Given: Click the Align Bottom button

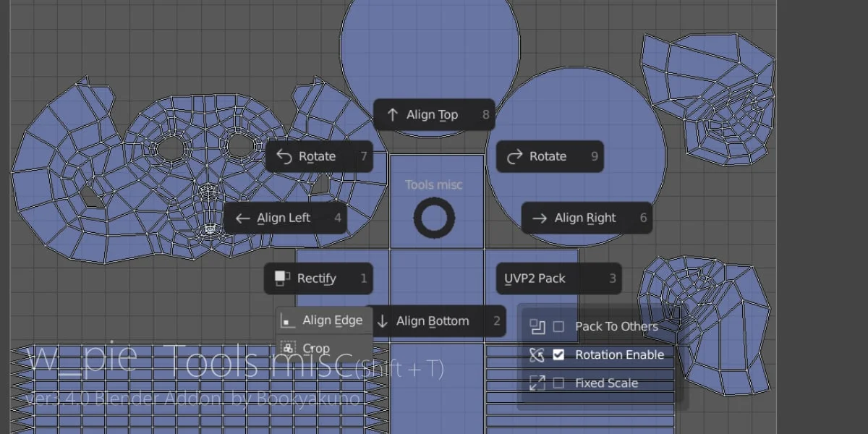Looking at the screenshot, I should pos(433,321).
